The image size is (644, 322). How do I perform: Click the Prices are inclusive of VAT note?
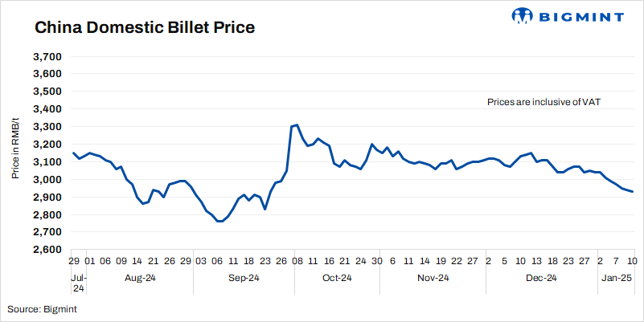[544, 102]
